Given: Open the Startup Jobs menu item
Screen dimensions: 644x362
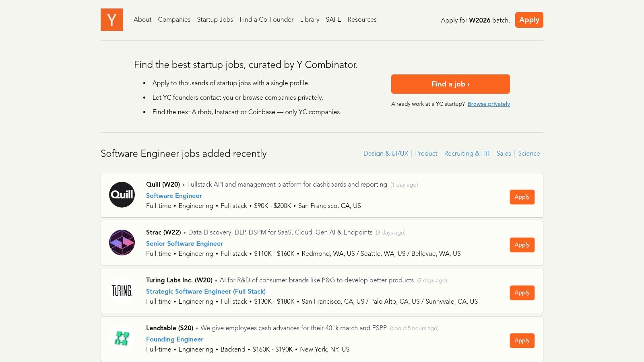Looking at the screenshot, I should pyautogui.click(x=215, y=19).
